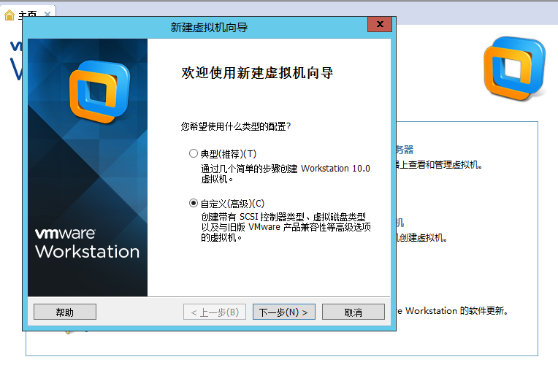The height and width of the screenshot is (392, 558).
Task: Click the 欢迎使用新建虚拟机向导 heading
Action: point(257,73)
